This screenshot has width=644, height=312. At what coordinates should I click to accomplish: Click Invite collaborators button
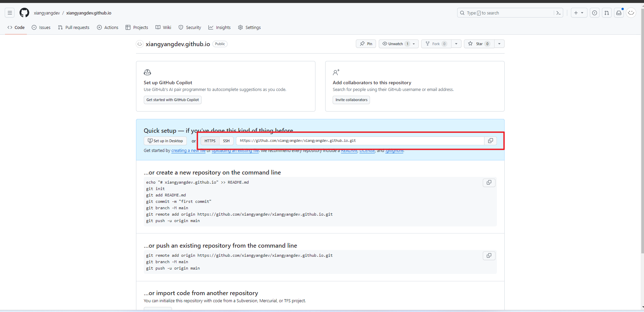click(351, 100)
